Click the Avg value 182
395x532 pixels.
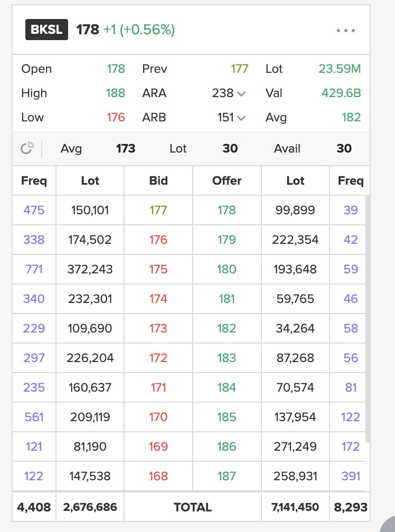tap(351, 117)
